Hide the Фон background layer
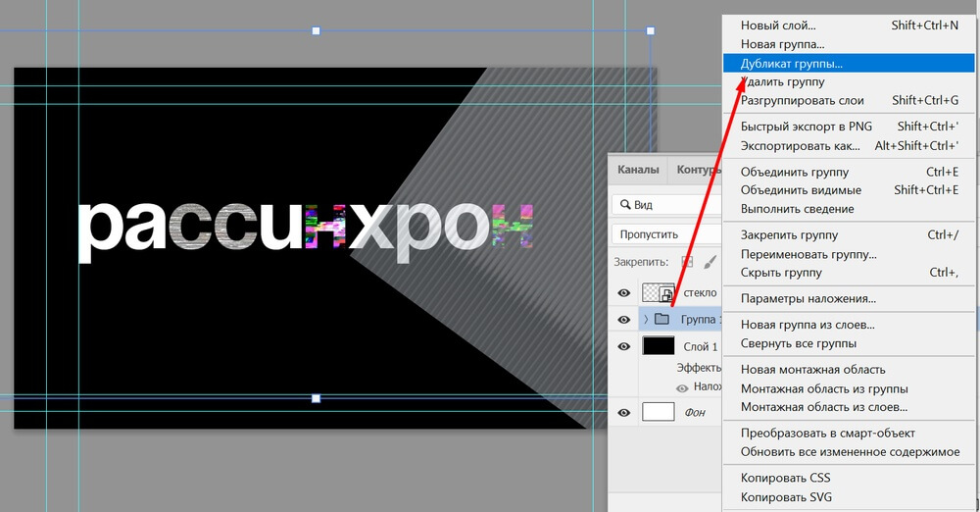This screenshot has height=512, width=980. (623, 413)
